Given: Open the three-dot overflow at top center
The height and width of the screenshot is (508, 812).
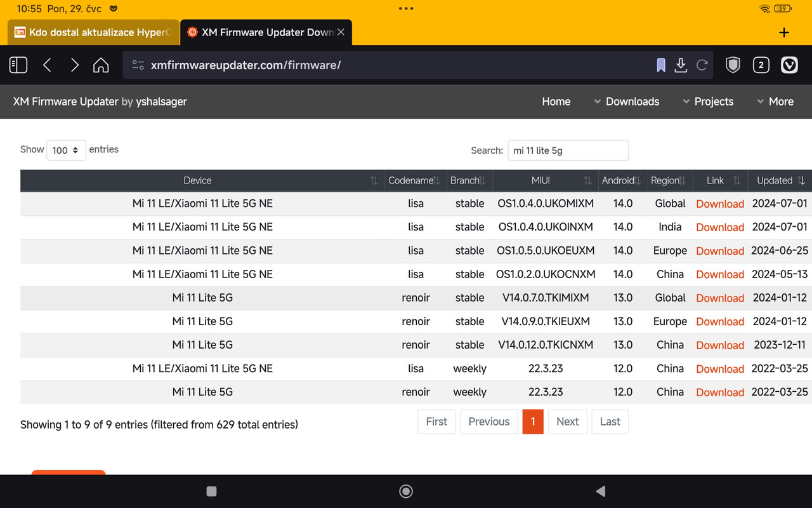Looking at the screenshot, I should (x=406, y=9).
